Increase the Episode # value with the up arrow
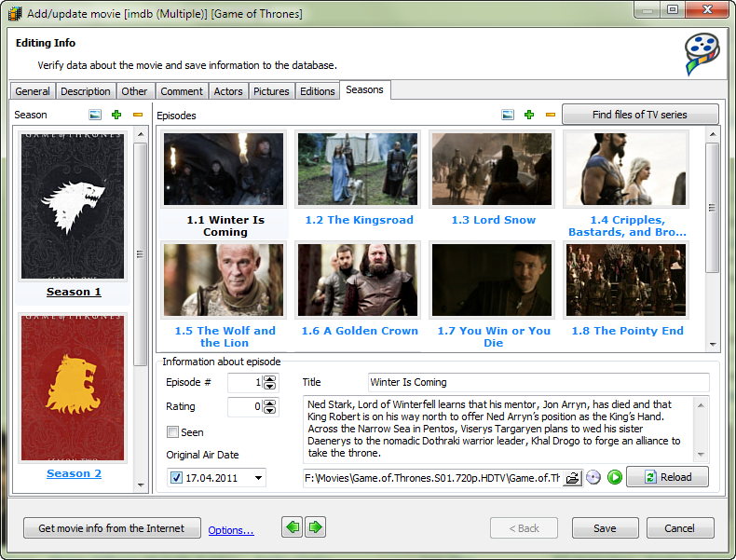Screen dimensions: 736x560 point(270,379)
